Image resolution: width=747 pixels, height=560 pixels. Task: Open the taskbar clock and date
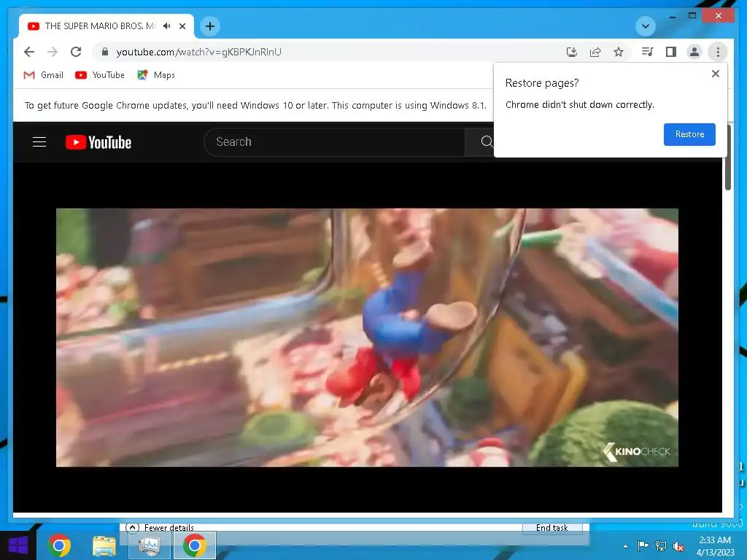(x=715, y=546)
